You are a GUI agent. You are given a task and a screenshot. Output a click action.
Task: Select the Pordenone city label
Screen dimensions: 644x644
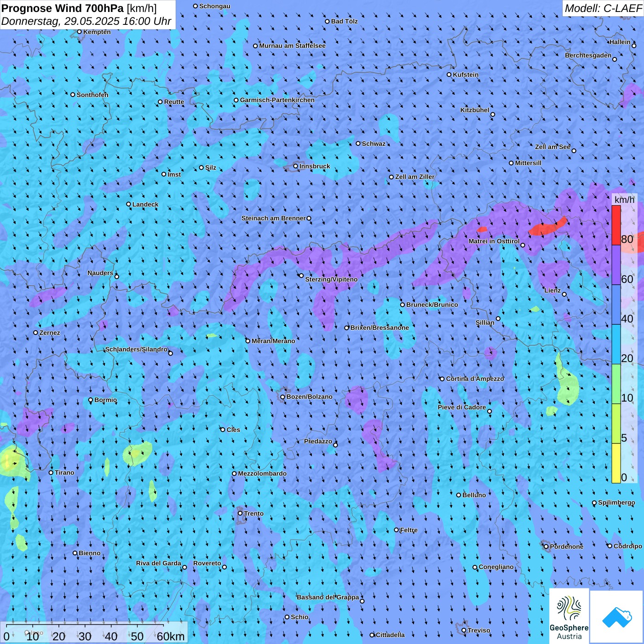567,546
